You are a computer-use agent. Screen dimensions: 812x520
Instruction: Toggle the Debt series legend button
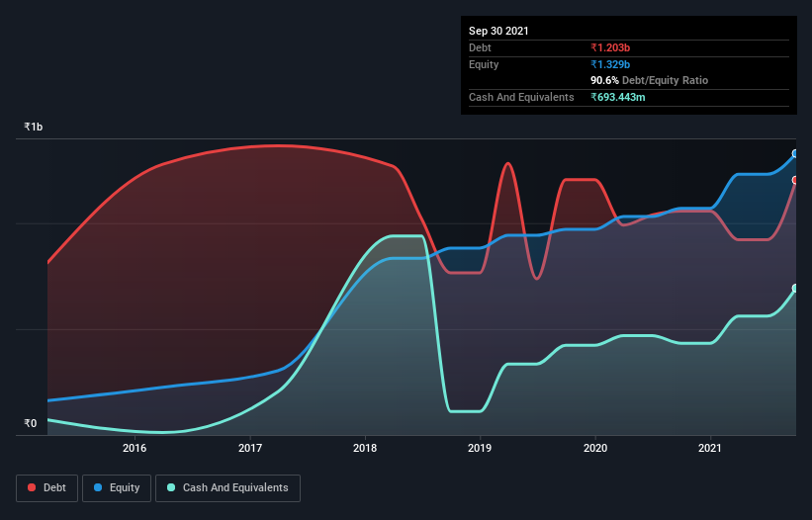pyautogui.click(x=47, y=488)
